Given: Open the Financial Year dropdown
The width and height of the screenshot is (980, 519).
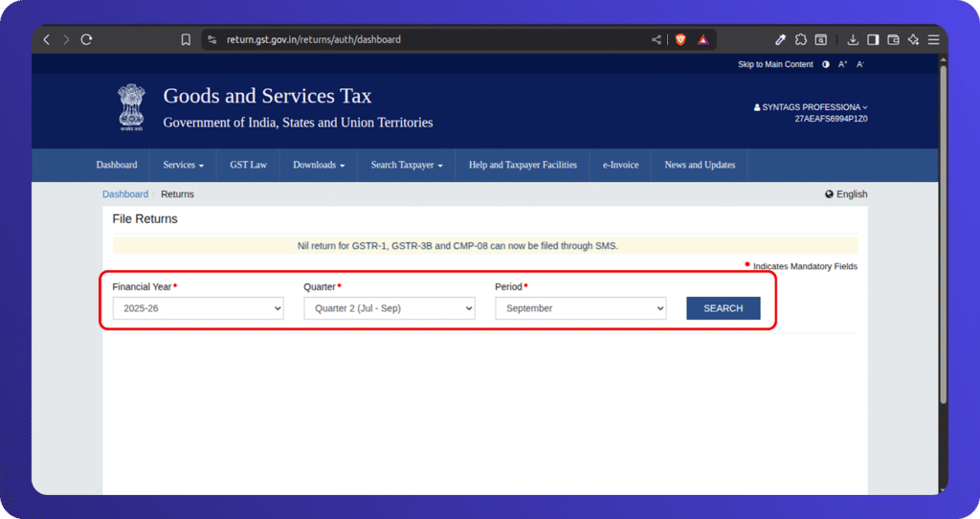Looking at the screenshot, I should [x=198, y=308].
